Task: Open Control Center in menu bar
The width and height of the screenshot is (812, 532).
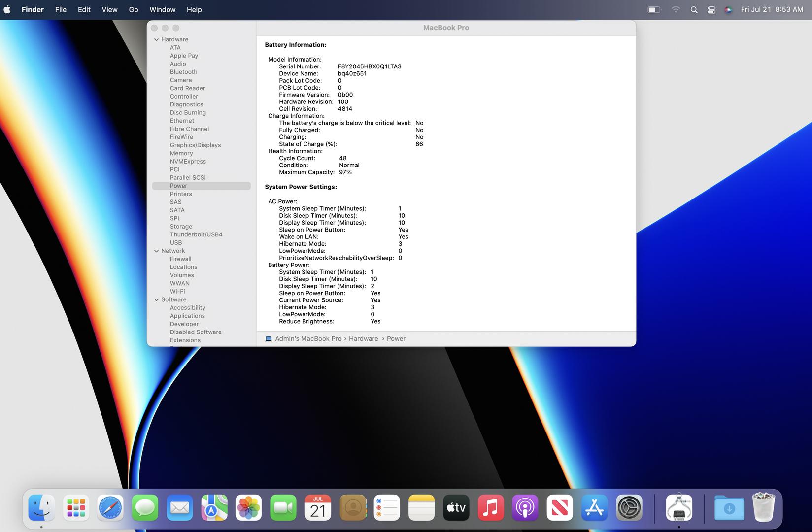Action: point(711,9)
